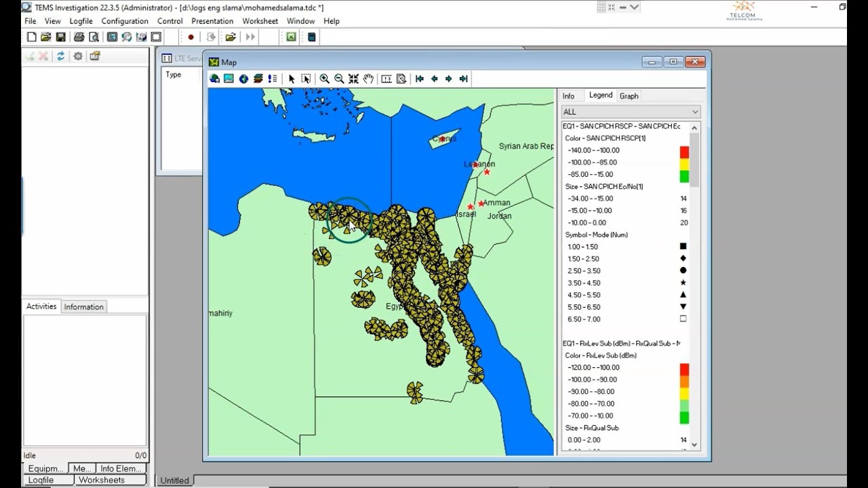
Task: Click the Legend panel scroll-down arrow
Action: coord(694,445)
